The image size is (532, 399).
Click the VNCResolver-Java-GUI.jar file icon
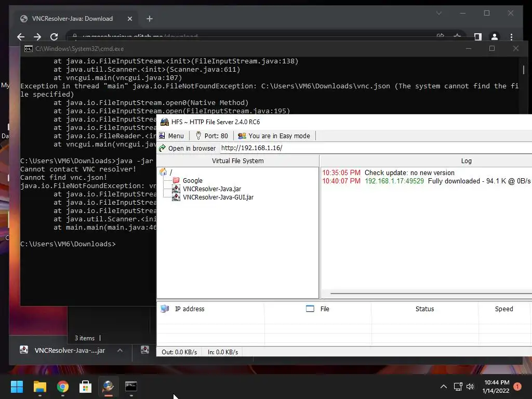click(176, 197)
